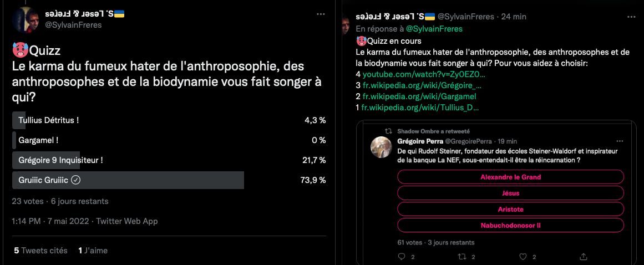644x265 pixels.
Task: Click @SylvainFreres reply-to mention
Action: pyautogui.click(x=434, y=28)
